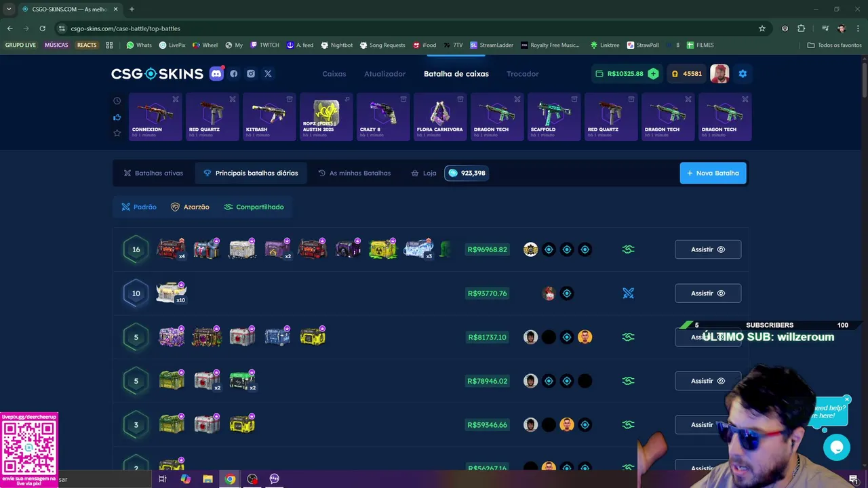Open the StreamLadder bookmark
The height and width of the screenshot is (488, 868).
[x=492, y=45]
